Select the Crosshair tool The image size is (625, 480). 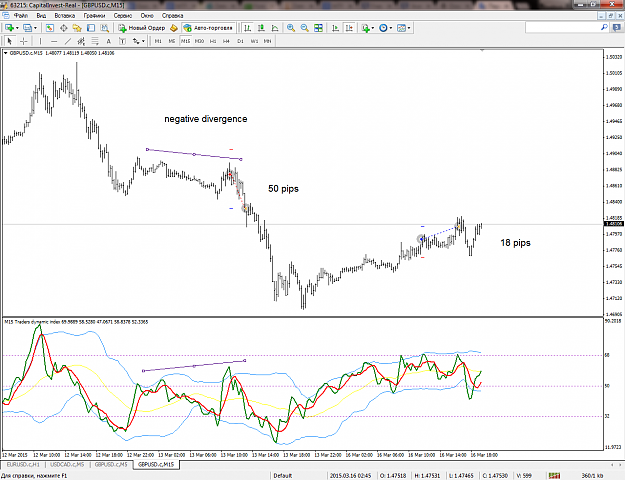click(24, 41)
